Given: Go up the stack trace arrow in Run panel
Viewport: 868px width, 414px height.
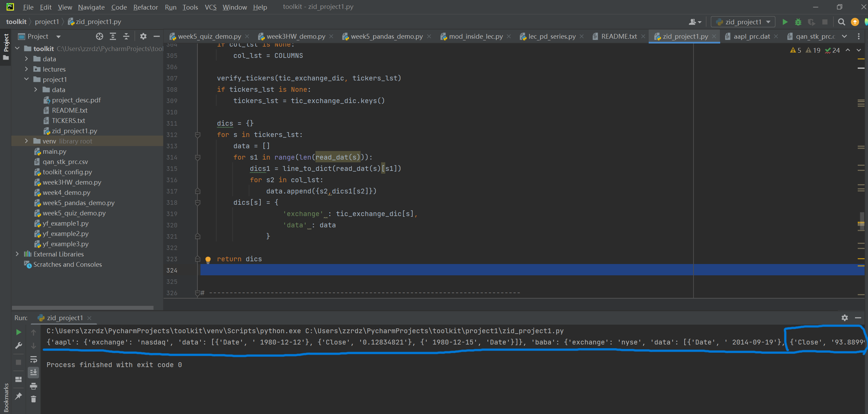Looking at the screenshot, I should 34,332.
